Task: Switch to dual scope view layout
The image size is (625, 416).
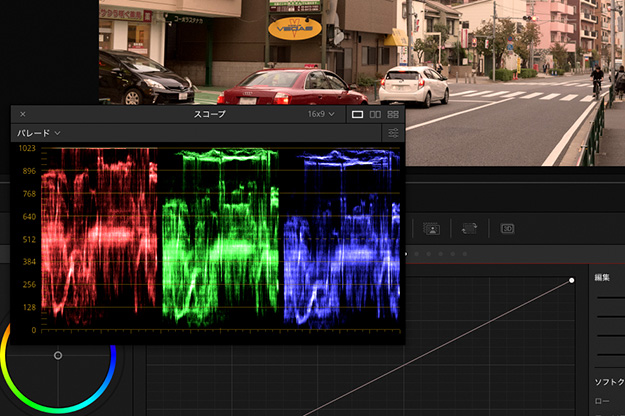Action: [375, 115]
